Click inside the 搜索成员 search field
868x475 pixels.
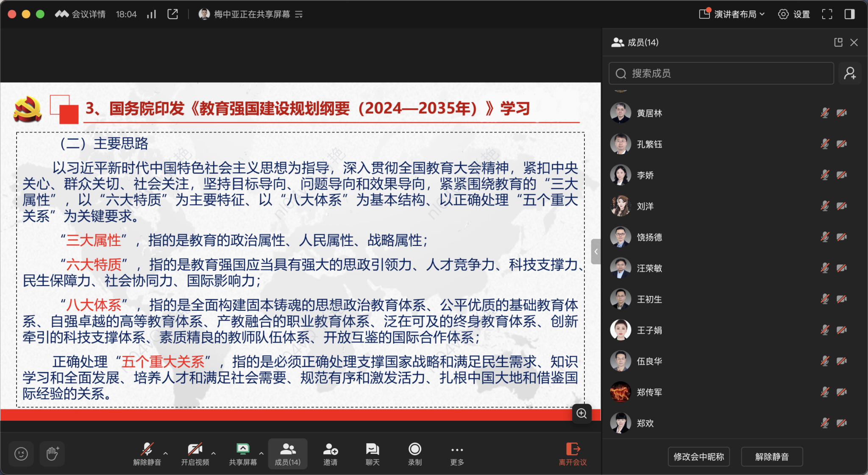[x=721, y=73]
